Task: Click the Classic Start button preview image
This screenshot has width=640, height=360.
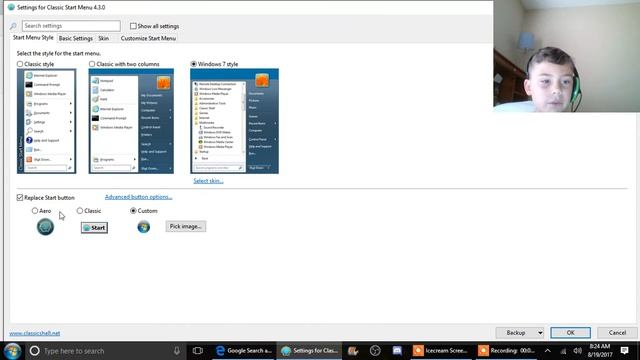Action: 94,228
